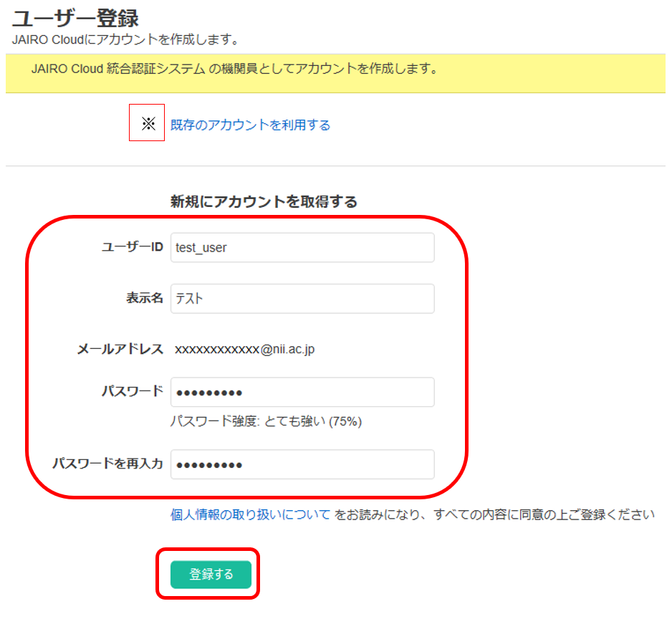672x619 pixels.
Task: Click the パスワード field label
Action: [x=133, y=392]
